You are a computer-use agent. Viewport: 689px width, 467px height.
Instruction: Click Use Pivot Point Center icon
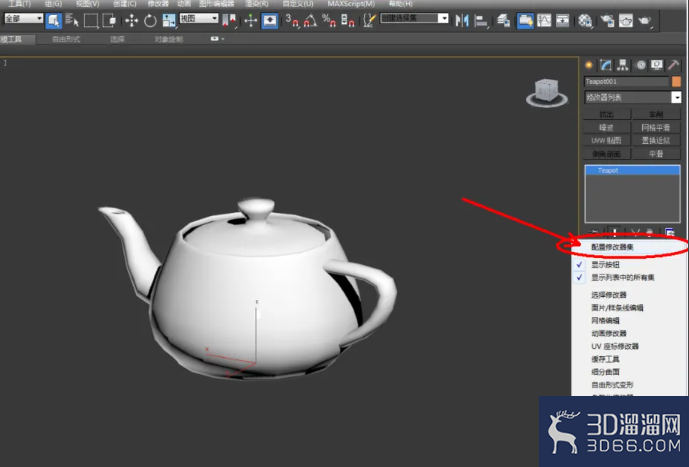(x=229, y=20)
